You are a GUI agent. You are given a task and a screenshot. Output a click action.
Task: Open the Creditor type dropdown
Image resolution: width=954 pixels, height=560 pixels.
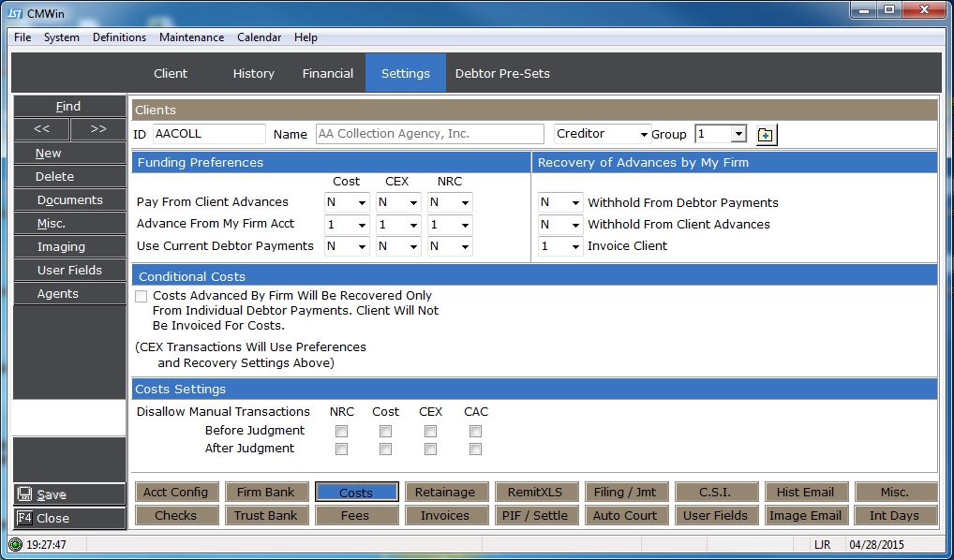[x=642, y=135]
